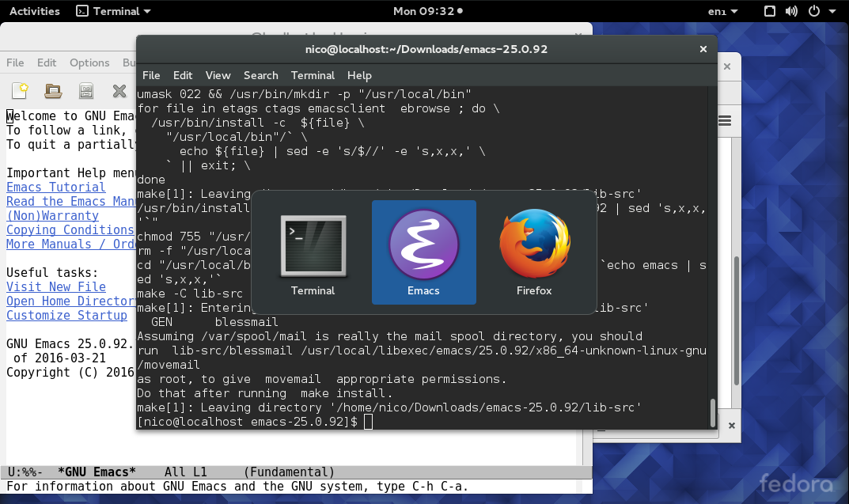Click the screen-share icon in the top bar
Viewport: 849px width, 504px height.
[770, 11]
